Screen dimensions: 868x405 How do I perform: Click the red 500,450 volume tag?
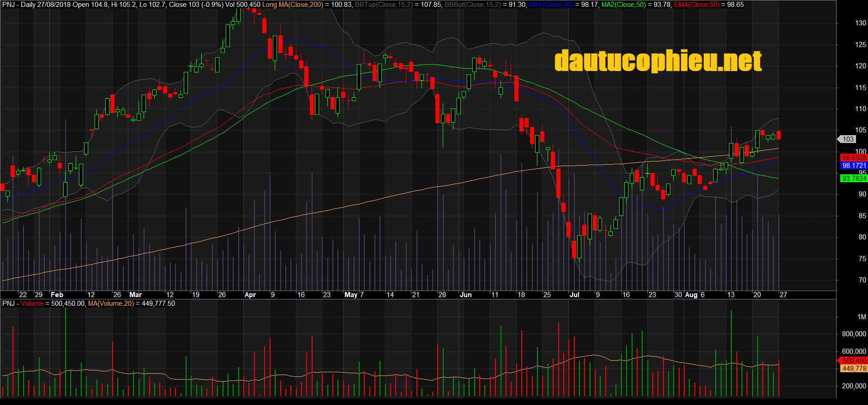coord(854,360)
